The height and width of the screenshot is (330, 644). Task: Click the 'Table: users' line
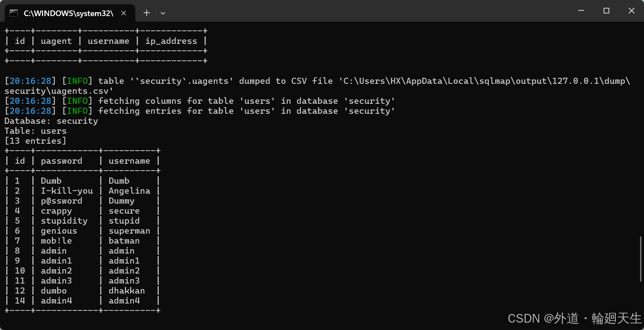click(35, 131)
